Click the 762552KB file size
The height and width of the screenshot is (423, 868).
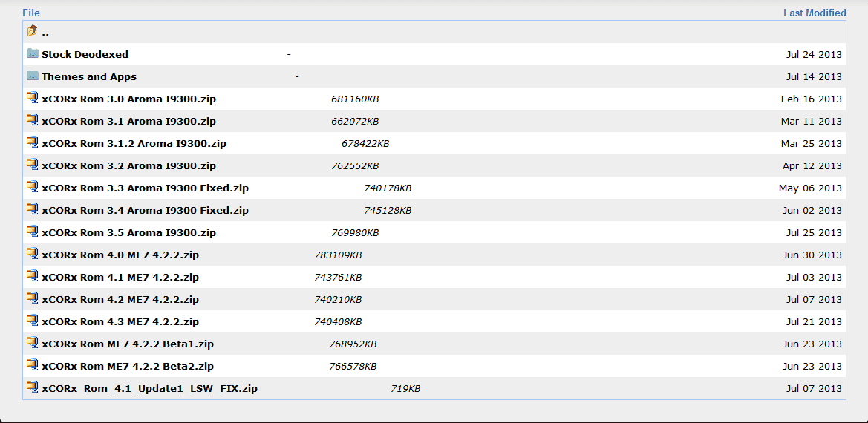pos(355,166)
